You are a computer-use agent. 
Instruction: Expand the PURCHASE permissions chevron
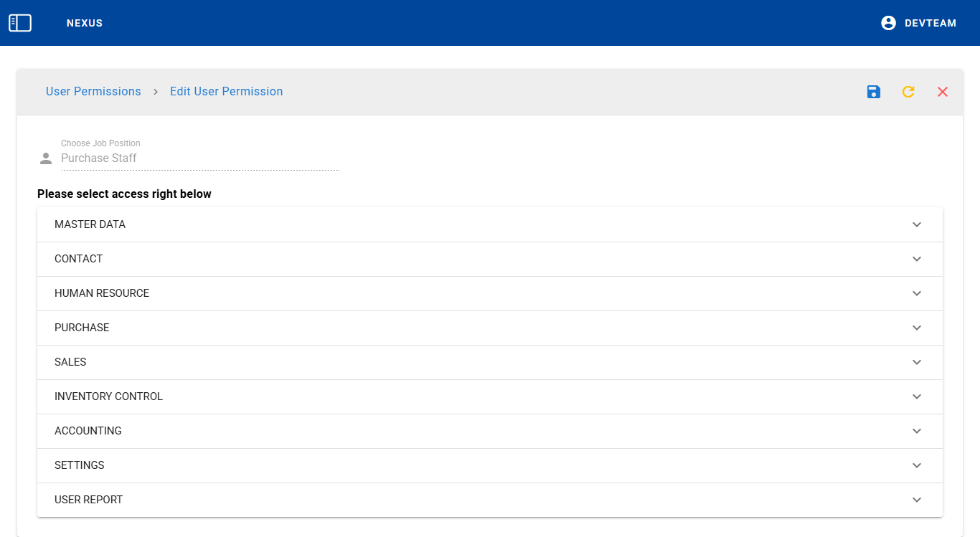[916, 328]
